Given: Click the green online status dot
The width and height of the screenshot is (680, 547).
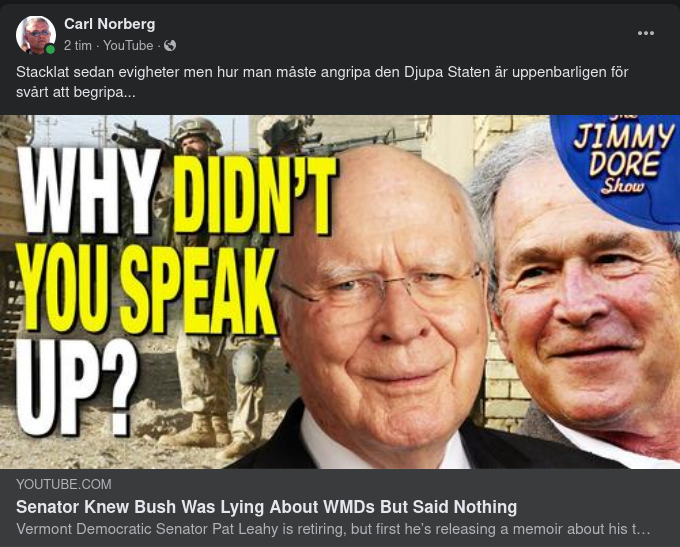Looking at the screenshot, I should click(x=50, y=49).
